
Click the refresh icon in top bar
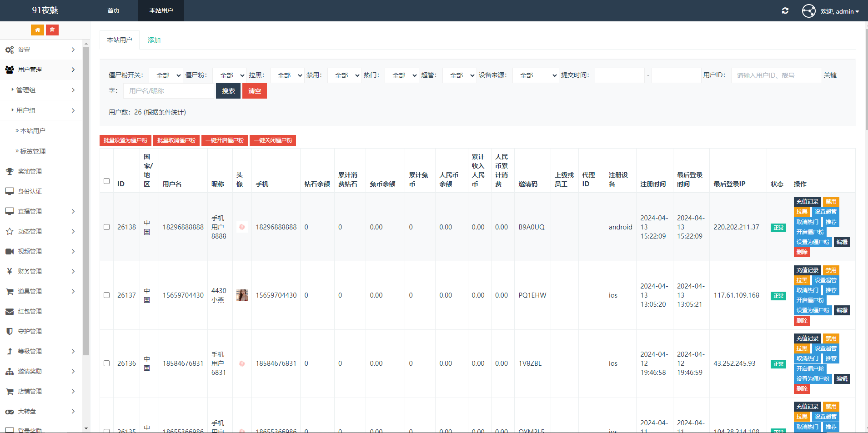pos(785,11)
